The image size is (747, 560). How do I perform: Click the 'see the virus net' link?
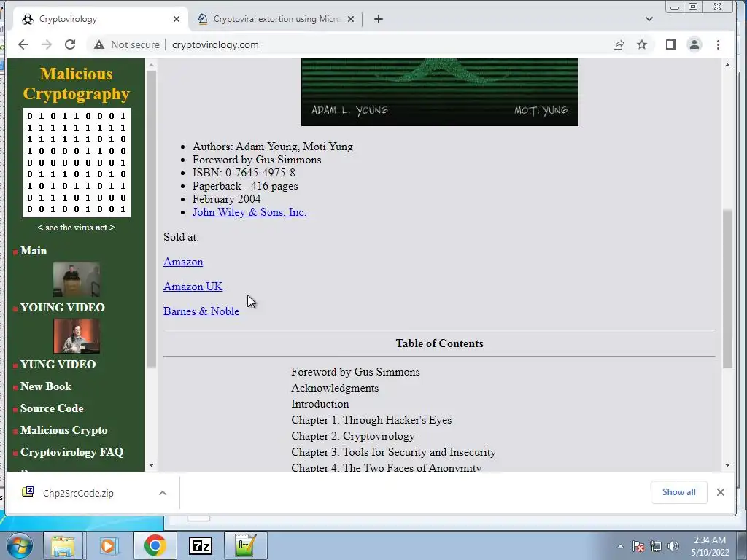coord(76,227)
